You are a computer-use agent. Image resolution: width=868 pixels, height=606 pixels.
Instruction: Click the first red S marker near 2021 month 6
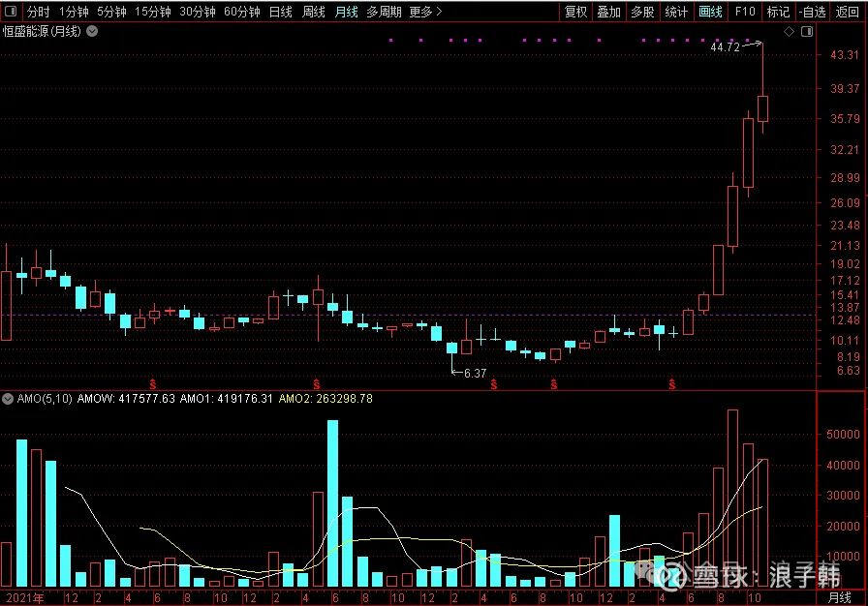[153, 384]
